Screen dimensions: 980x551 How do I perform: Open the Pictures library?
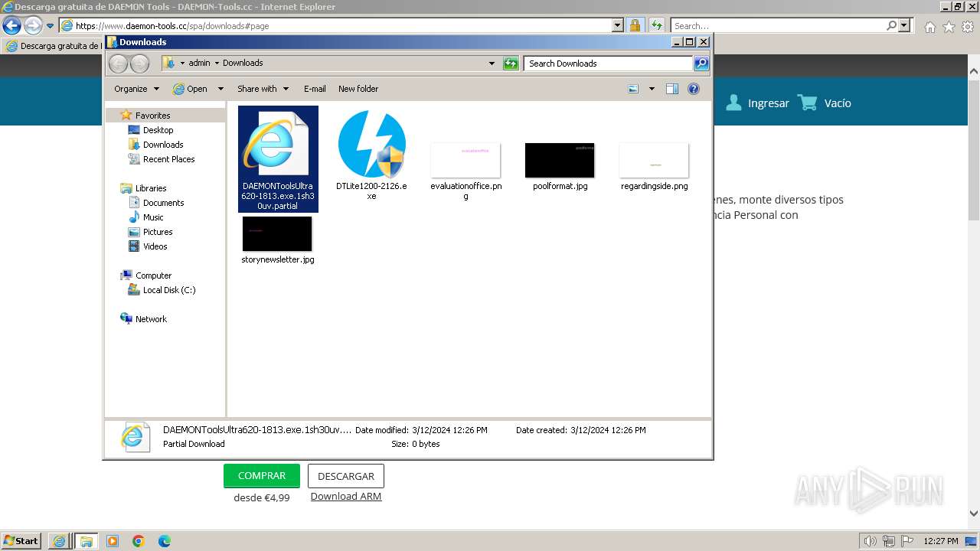158,232
